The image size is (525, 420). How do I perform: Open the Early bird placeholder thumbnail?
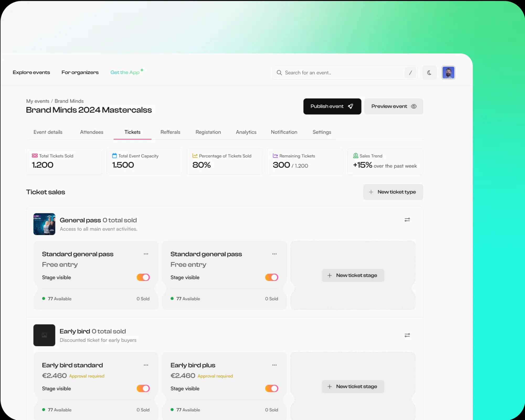click(44, 335)
